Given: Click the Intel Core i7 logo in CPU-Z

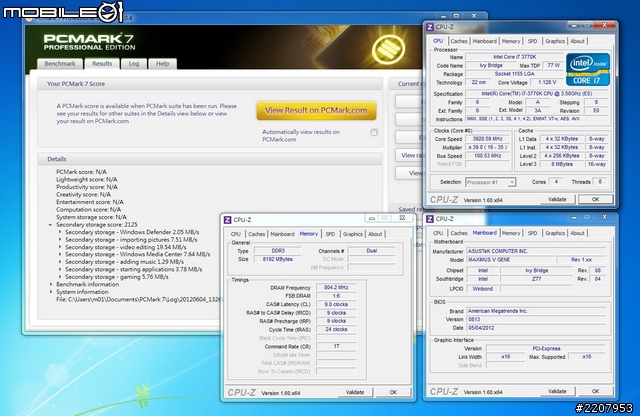Looking at the screenshot, I should pos(588,69).
